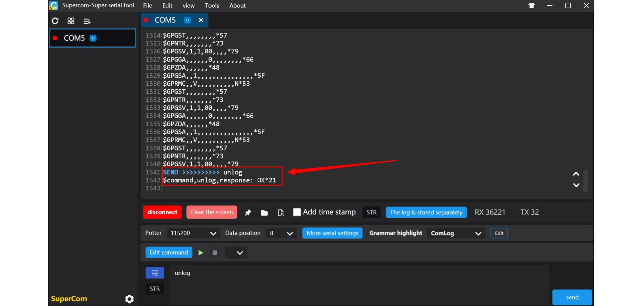Viewport: 644px width, 306px height.
Task: Click the file search icon
Action: click(281, 213)
